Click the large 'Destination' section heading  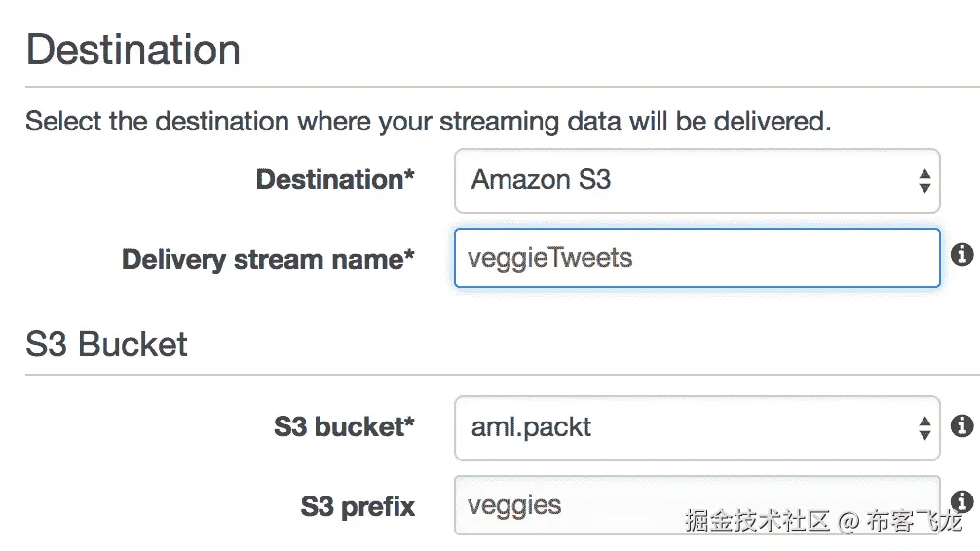[x=133, y=50]
